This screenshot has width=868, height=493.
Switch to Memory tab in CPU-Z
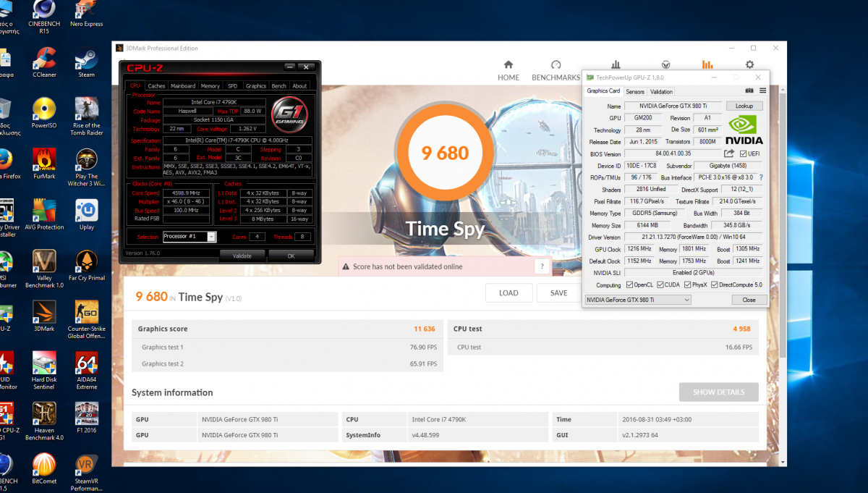tap(210, 85)
